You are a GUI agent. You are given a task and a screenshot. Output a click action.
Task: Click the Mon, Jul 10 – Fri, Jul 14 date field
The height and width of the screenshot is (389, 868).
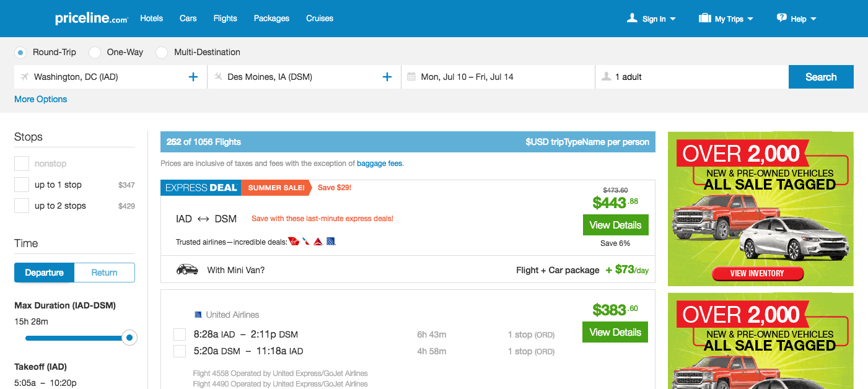point(498,77)
